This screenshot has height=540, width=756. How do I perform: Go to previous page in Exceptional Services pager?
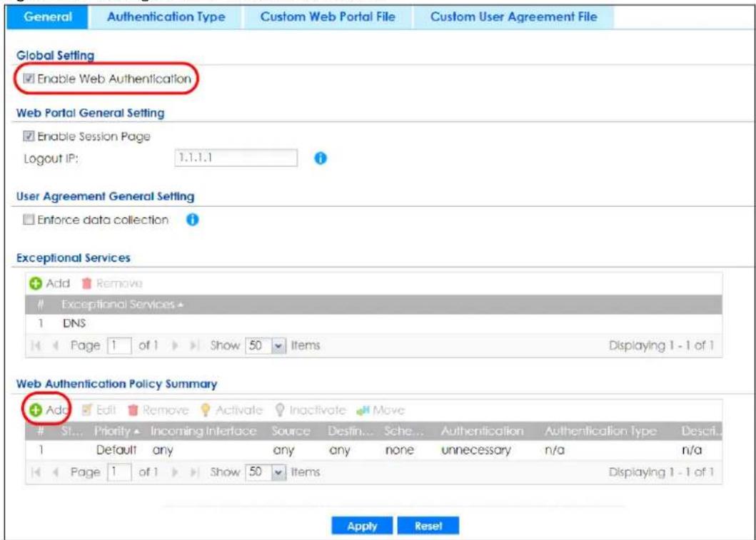[56, 345]
